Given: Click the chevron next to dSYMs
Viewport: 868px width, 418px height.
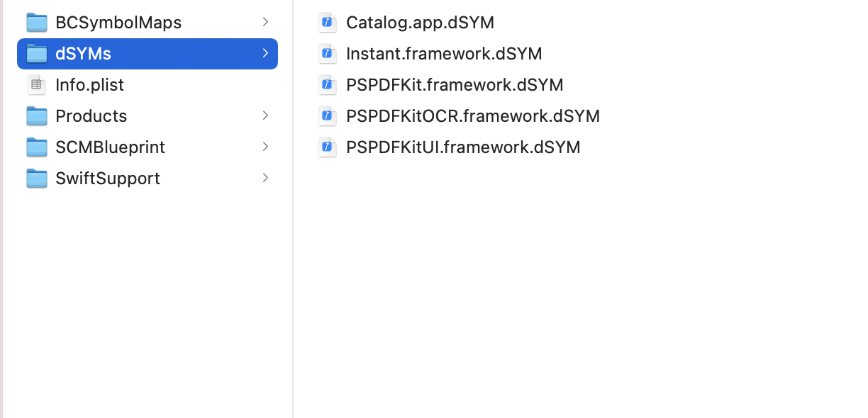Looking at the screenshot, I should click(265, 53).
